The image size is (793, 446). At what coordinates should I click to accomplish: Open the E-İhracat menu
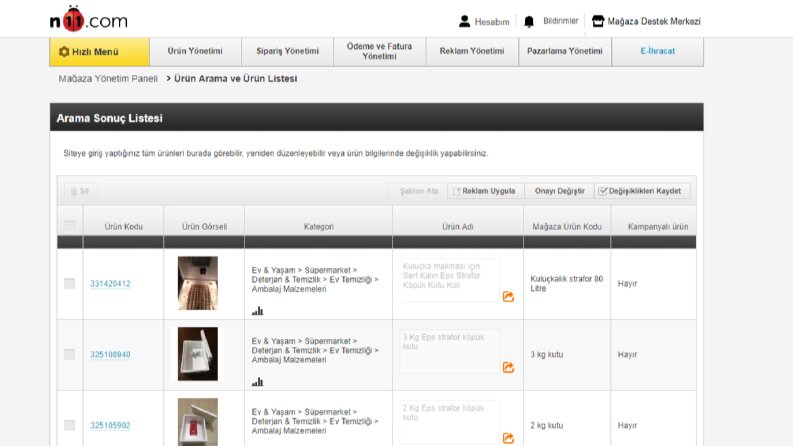[x=657, y=52]
